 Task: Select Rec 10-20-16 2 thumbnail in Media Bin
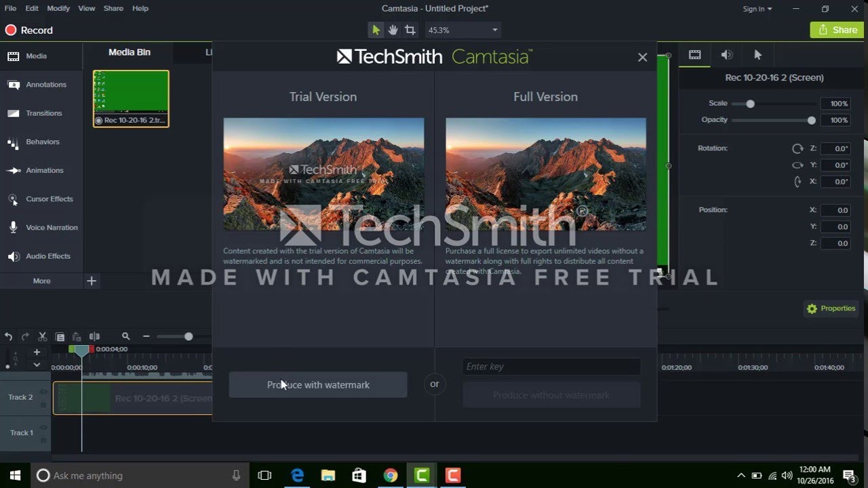(x=131, y=99)
